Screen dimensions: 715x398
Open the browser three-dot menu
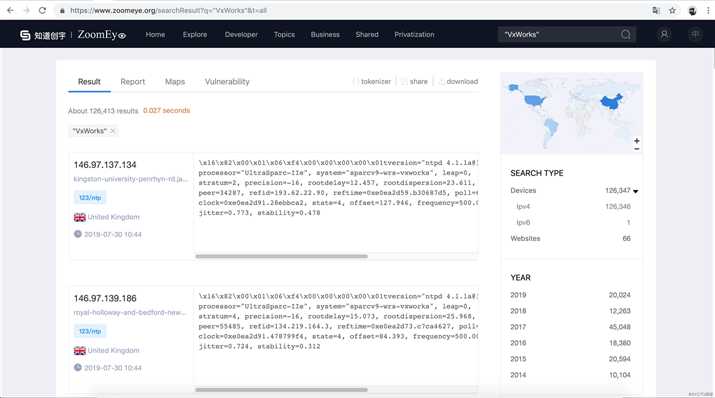click(708, 10)
